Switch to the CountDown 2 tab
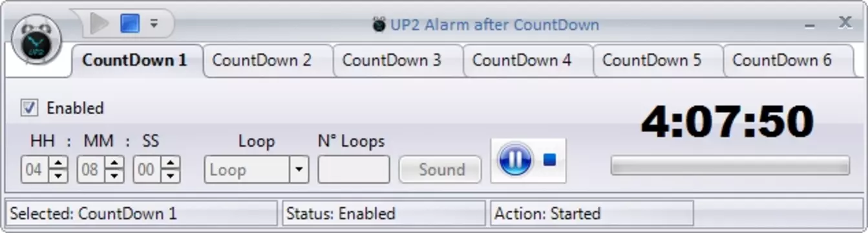The height and width of the screenshot is (233, 868). pos(262,60)
